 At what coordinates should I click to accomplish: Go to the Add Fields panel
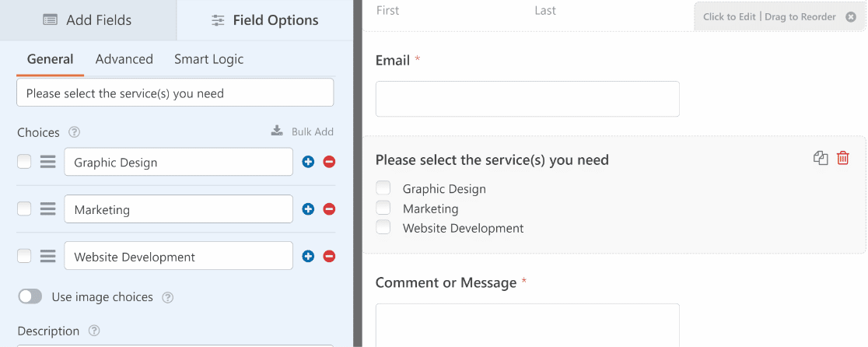click(x=88, y=20)
